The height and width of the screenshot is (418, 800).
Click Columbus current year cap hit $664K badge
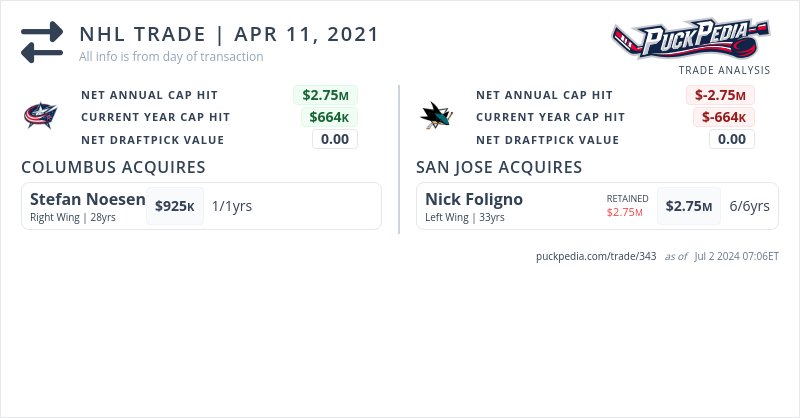[329, 117]
